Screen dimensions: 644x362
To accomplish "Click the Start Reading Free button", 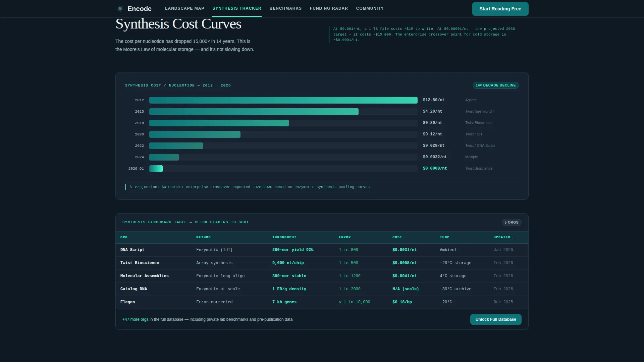I will (x=500, y=9).
